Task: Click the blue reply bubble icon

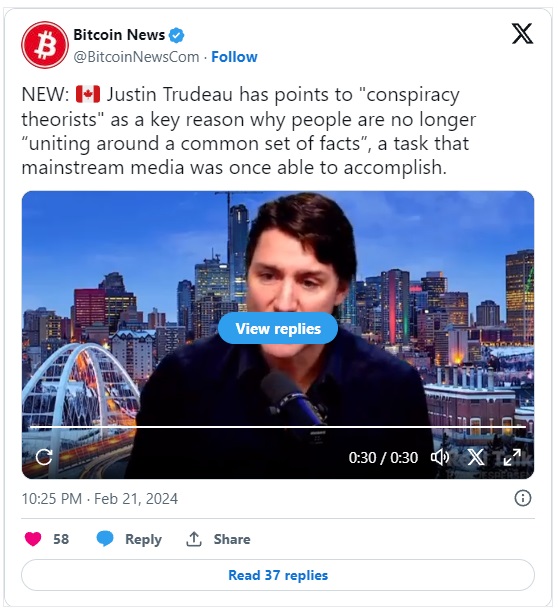Action: 105,539
